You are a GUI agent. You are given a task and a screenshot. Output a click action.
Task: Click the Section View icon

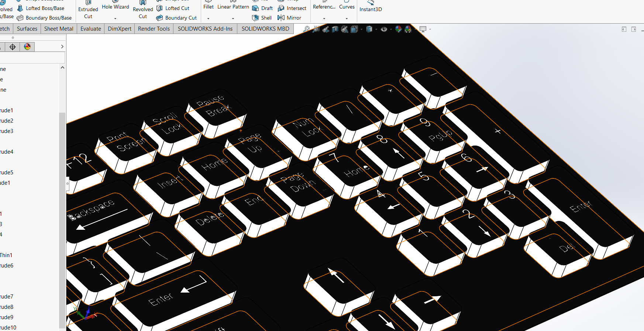coord(335,29)
